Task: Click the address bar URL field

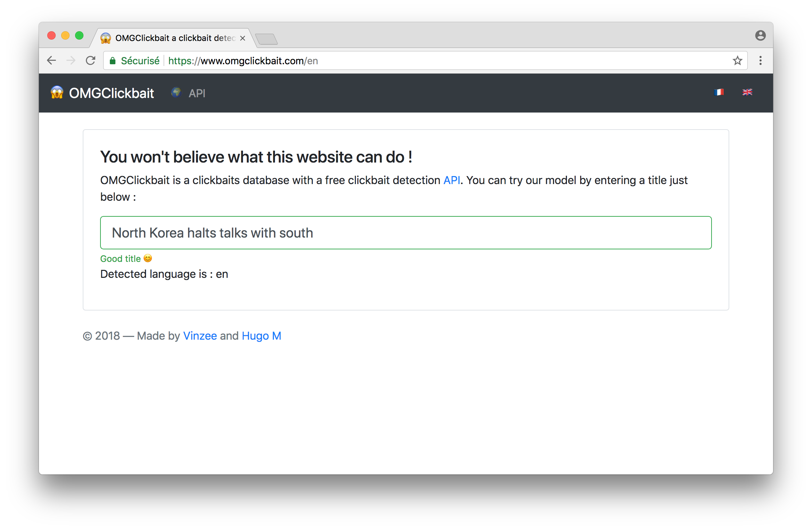Action: click(417, 61)
